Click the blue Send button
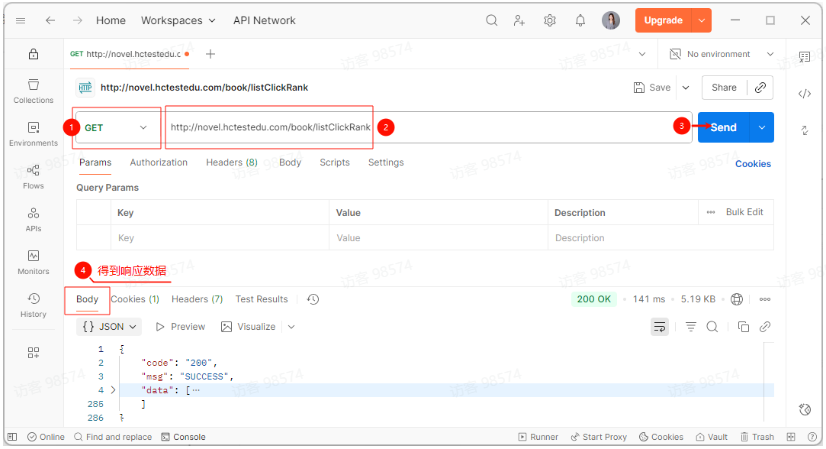The width and height of the screenshot is (826, 449). (x=724, y=128)
